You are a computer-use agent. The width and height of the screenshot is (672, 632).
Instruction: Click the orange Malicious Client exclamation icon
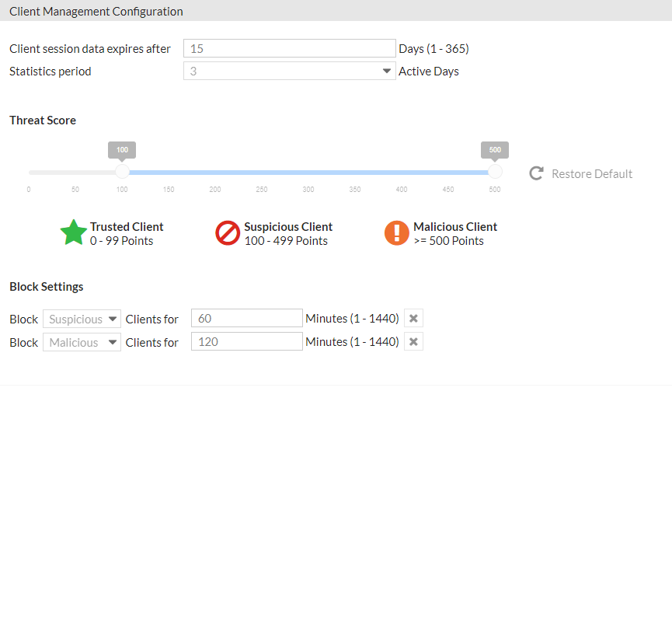[x=397, y=233]
